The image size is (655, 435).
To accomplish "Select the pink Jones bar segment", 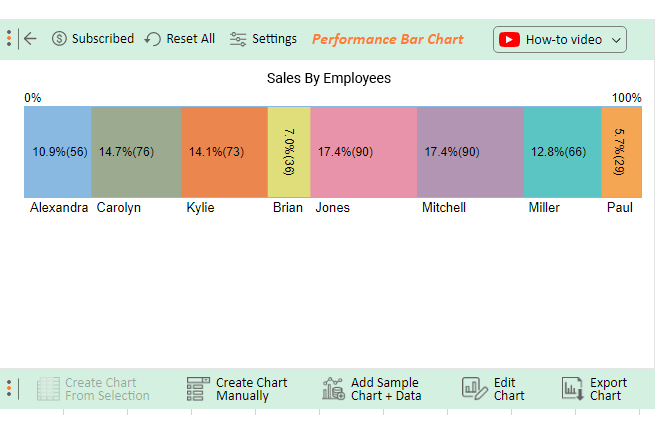I will point(363,152).
